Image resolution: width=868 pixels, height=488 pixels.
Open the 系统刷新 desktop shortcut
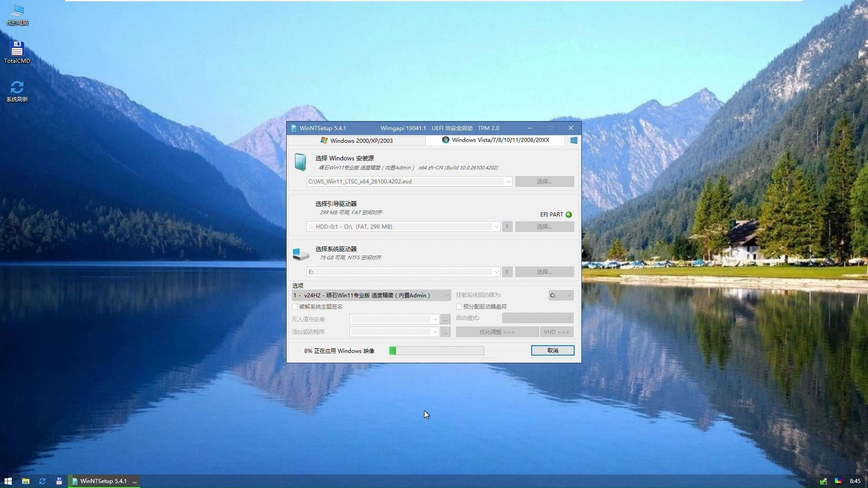pyautogui.click(x=17, y=91)
